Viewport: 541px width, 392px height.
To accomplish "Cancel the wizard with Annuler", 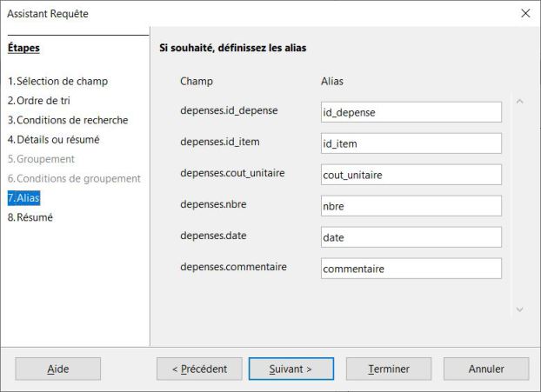I will tap(486, 369).
